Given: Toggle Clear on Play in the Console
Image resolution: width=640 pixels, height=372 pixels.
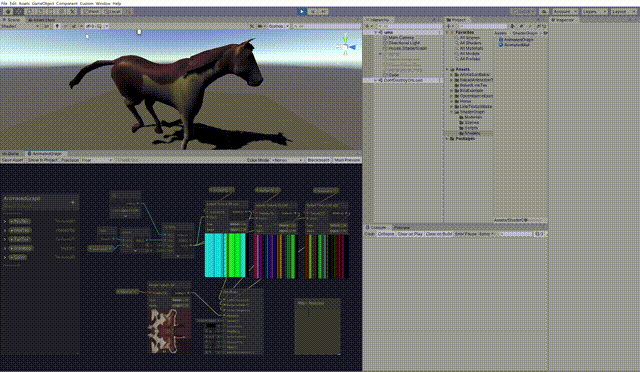Looking at the screenshot, I should pyautogui.click(x=410, y=234).
